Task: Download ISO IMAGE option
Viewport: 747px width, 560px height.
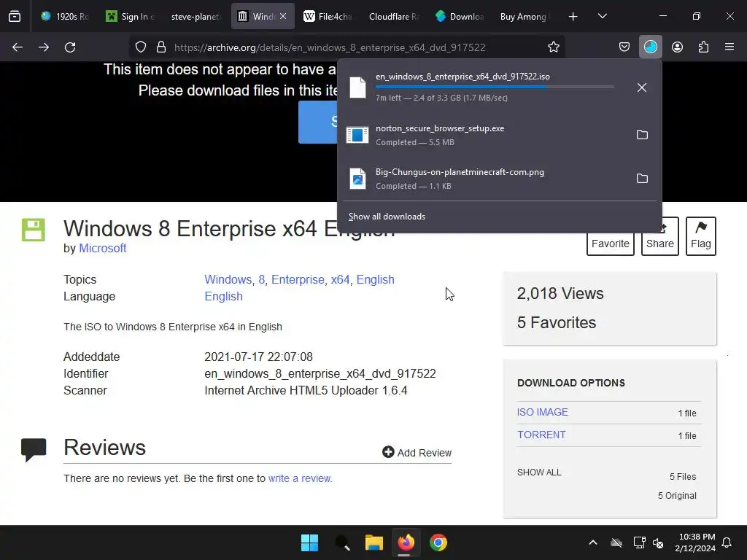Action: (543, 413)
